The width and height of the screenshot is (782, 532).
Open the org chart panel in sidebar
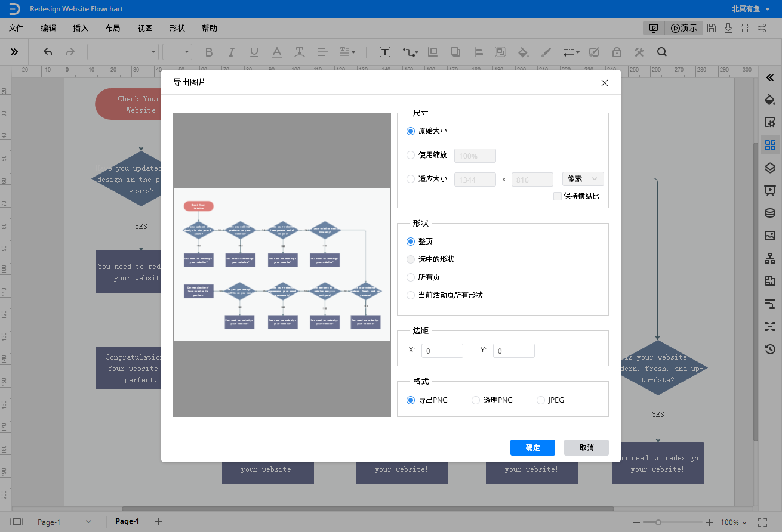point(770,258)
